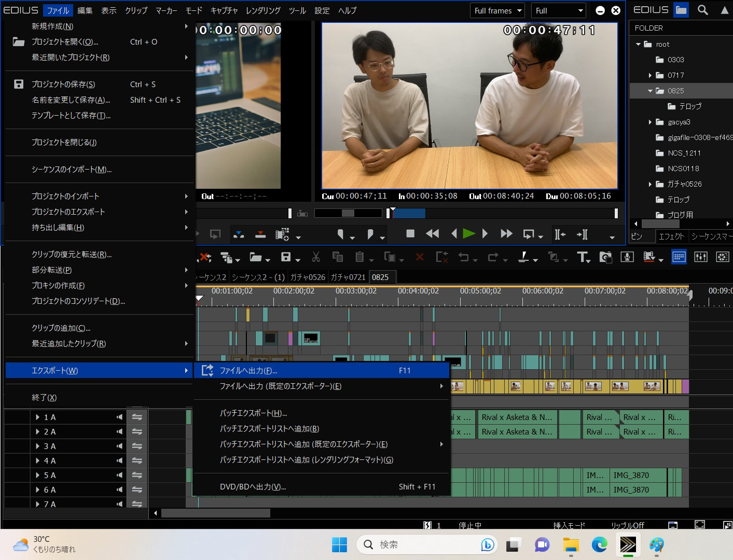Expand the 0717 folder in the bin tree
The height and width of the screenshot is (560, 733).
tap(650, 75)
